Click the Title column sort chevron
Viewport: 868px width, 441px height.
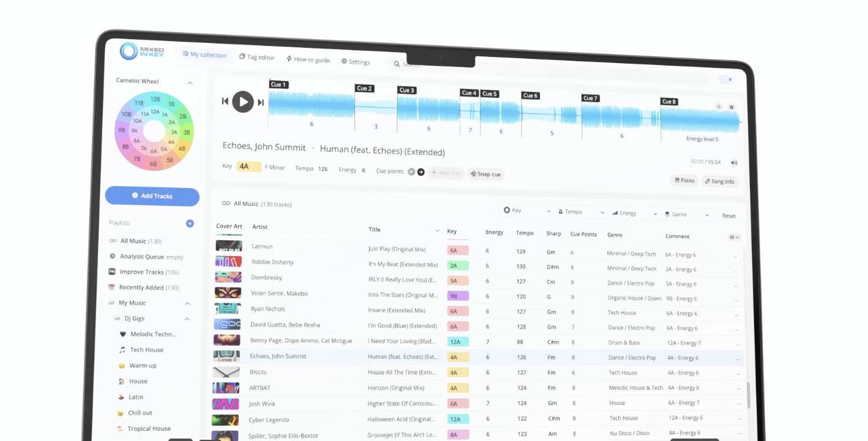437,231
